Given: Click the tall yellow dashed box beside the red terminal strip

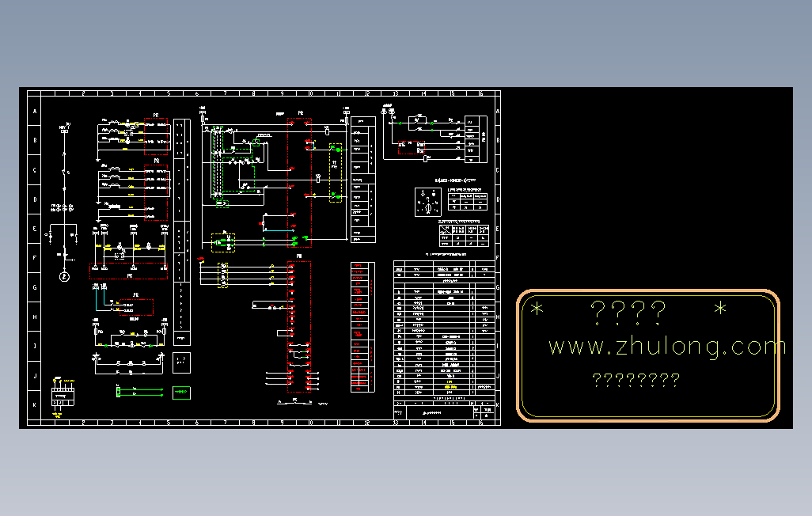Looking at the screenshot, I should point(336,173).
